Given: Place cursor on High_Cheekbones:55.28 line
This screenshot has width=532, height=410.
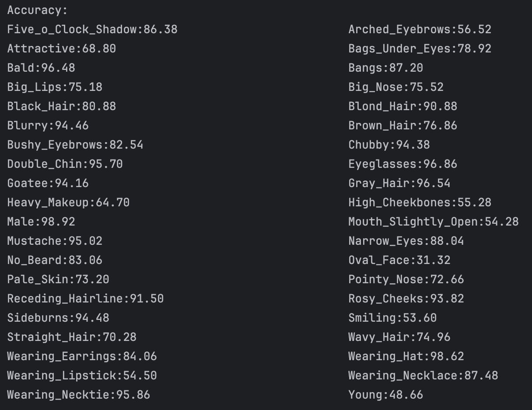Looking at the screenshot, I should point(420,203).
